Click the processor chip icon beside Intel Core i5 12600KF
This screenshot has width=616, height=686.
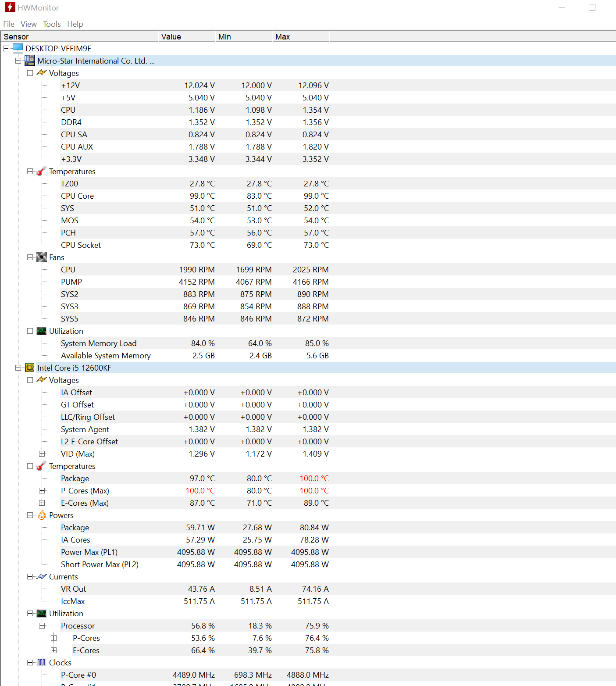tap(30, 368)
